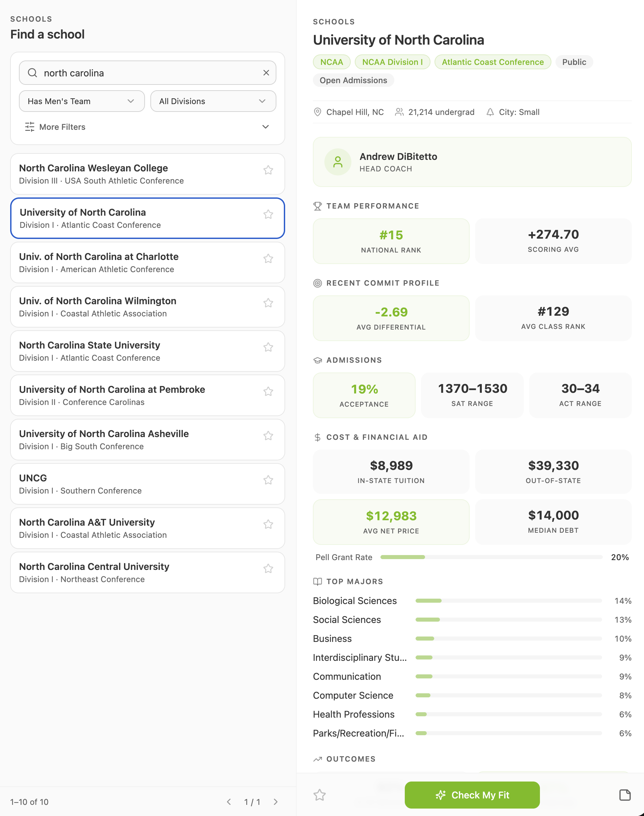The image size is (644, 816).
Task: Favorite North Carolina Central University star
Action: (268, 569)
